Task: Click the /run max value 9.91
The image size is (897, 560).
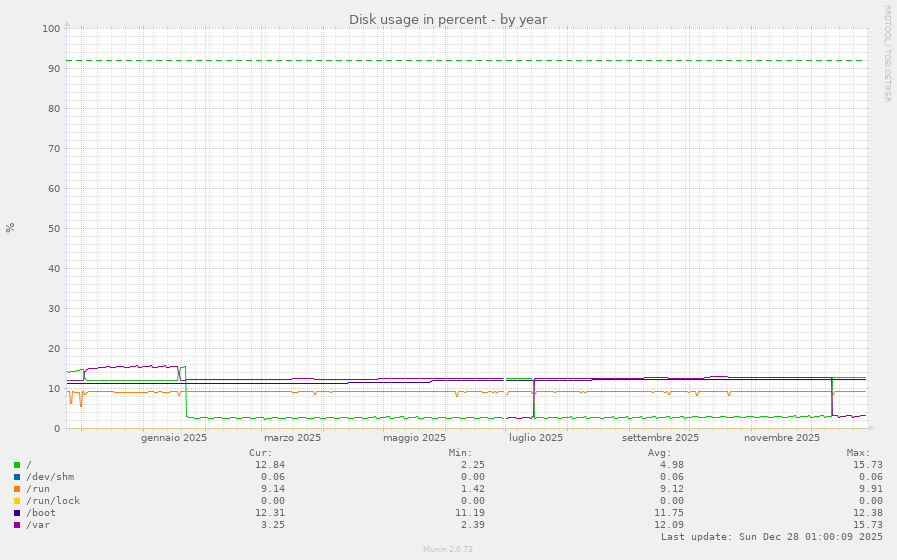Action: (x=871, y=488)
